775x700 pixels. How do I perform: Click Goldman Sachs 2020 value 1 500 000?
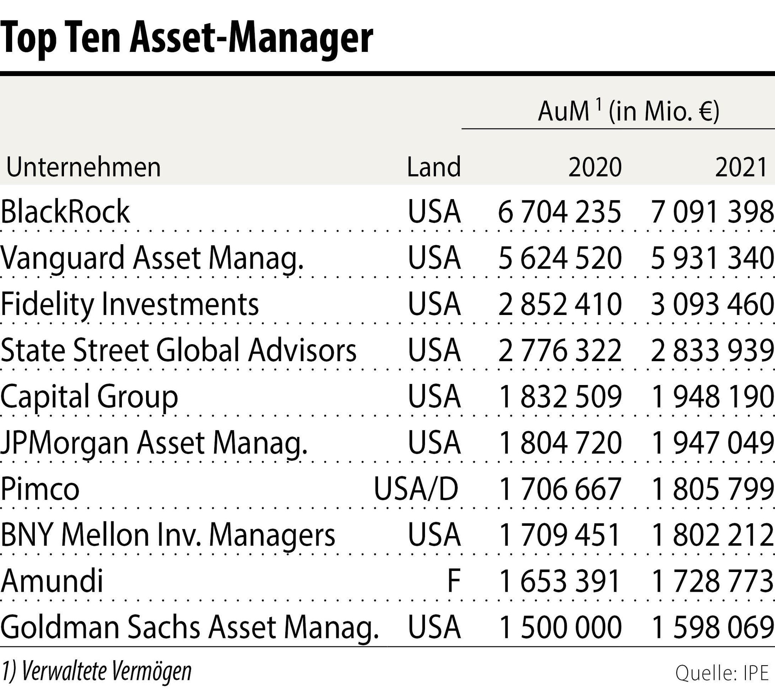560,628
